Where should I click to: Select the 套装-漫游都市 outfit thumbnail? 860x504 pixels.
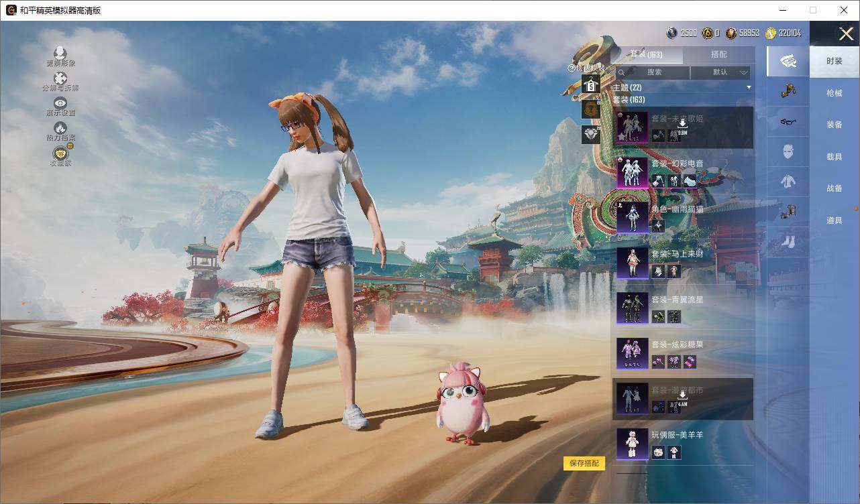pos(632,399)
